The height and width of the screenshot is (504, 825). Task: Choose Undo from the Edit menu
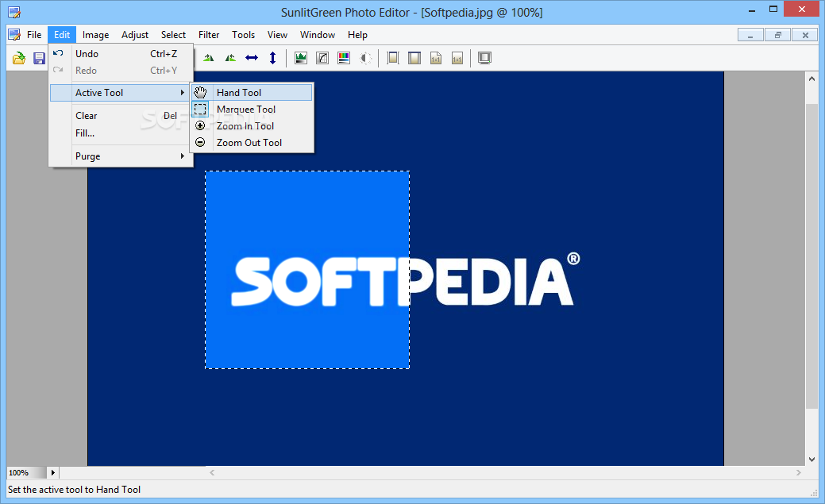click(121, 54)
